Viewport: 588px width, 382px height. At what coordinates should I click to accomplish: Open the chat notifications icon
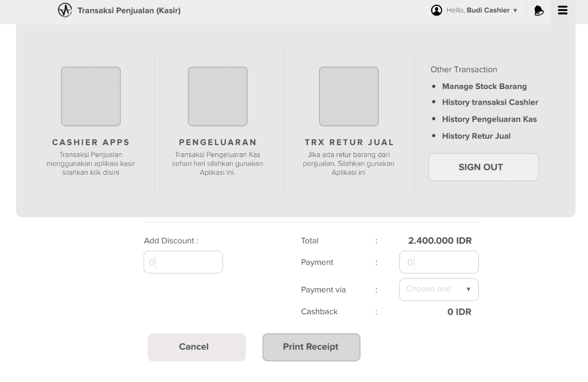tap(539, 11)
